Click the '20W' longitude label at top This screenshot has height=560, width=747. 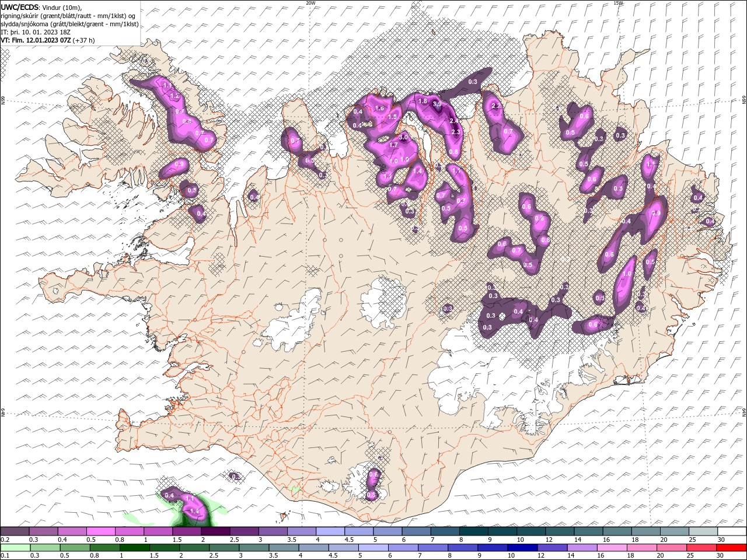pyautogui.click(x=310, y=3)
